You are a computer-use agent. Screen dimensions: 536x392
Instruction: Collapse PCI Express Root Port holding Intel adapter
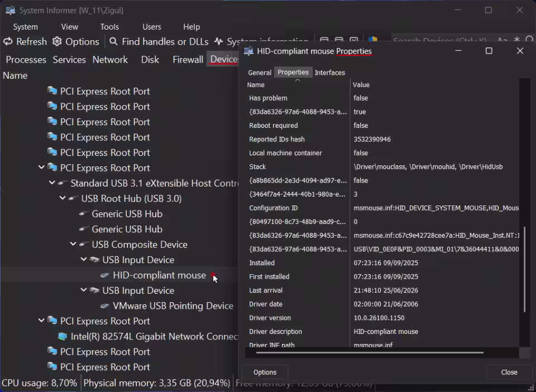[x=41, y=321]
